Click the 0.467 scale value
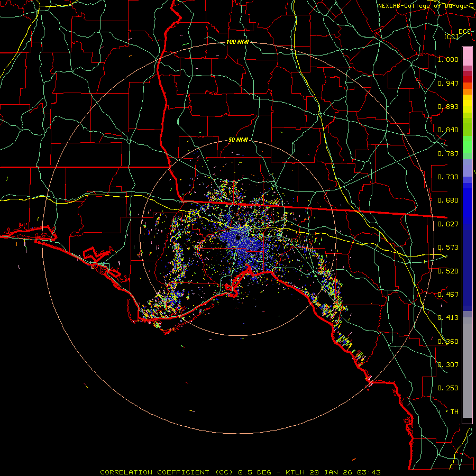Viewport: 476px width, 476px height. coord(448,295)
